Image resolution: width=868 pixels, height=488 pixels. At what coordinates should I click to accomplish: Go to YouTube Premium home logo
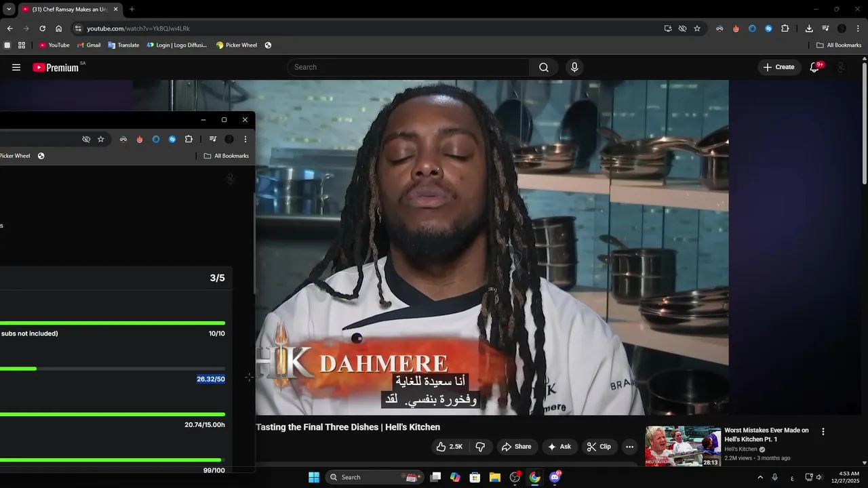coord(56,67)
